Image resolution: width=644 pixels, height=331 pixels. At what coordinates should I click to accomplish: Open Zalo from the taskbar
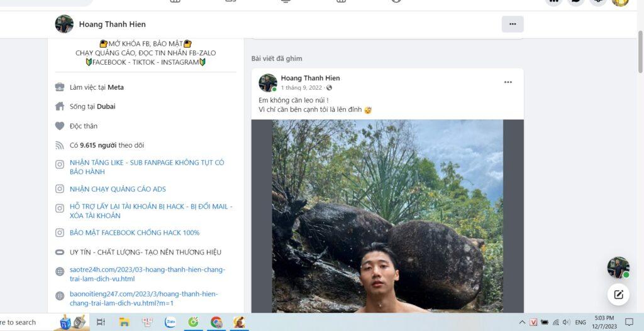(170, 322)
